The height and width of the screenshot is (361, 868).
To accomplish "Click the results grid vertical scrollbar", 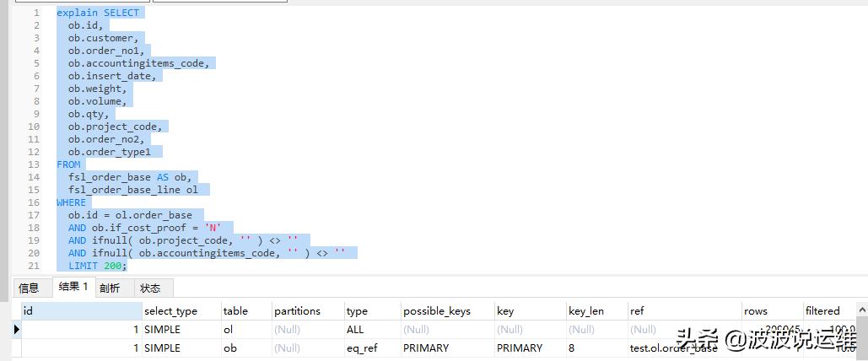I will pos(862,331).
